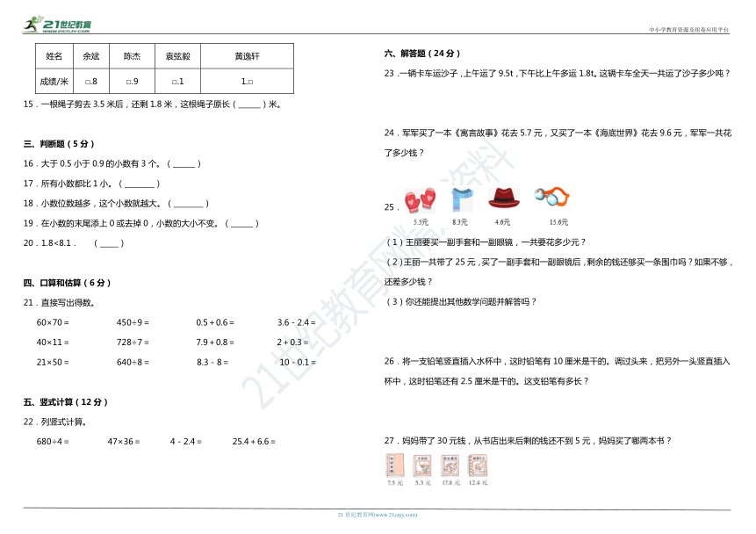756x534 pixels.
Task: Select the 成绩/米 row label cell
Action: tap(54, 81)
